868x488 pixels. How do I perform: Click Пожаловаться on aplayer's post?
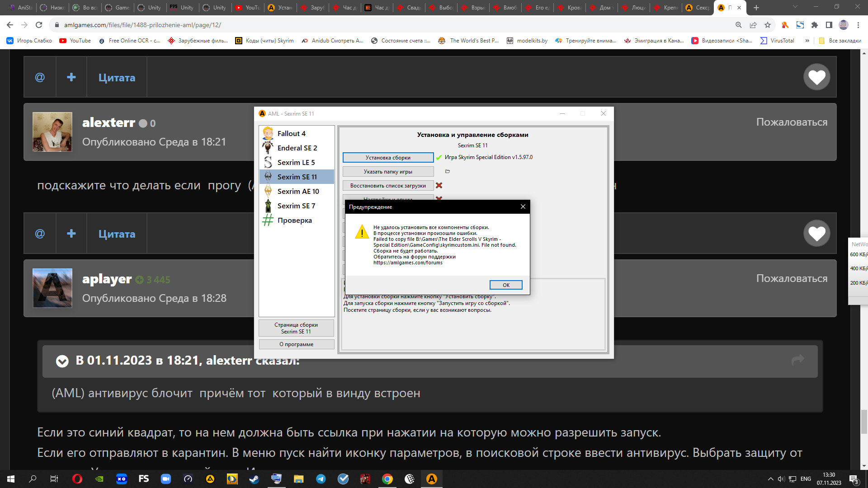[792, 278]
